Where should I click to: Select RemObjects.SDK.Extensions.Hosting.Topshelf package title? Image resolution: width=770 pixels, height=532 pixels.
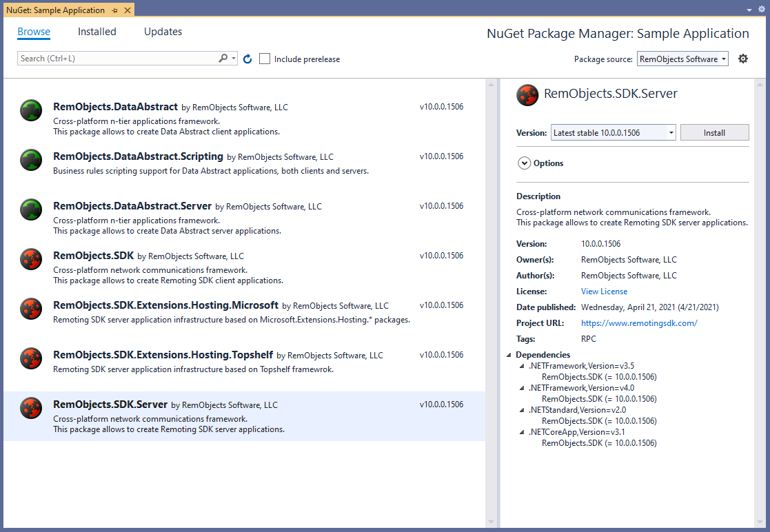click(163, 354)
